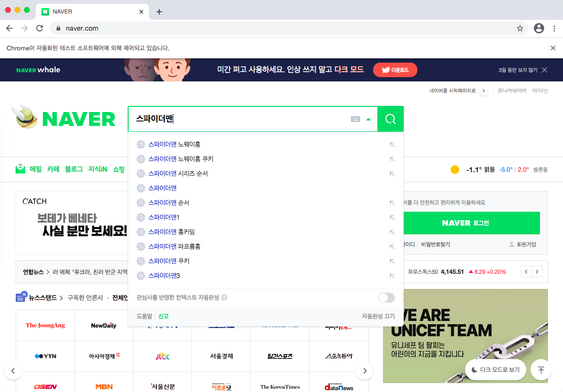Click fill-arrow icon for 스파이더맨 순서 row
This screenshot has width=563, height=392.
coord(392,203)
